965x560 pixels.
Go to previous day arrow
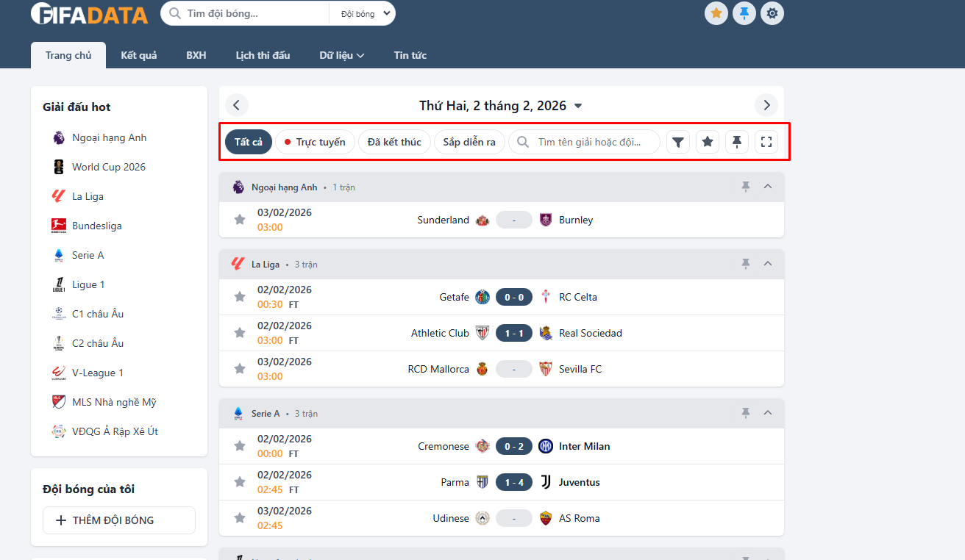[237, 105]
